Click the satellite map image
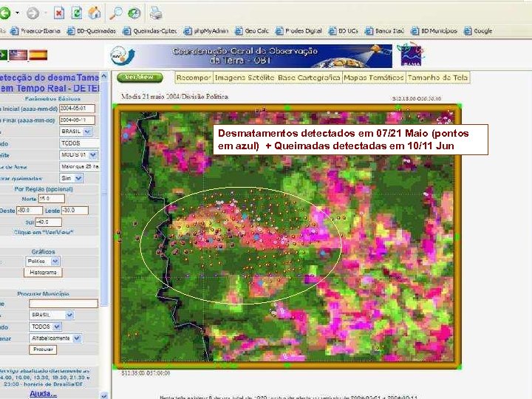The width and height of the screenshot is (532, 399). (287, 236)
